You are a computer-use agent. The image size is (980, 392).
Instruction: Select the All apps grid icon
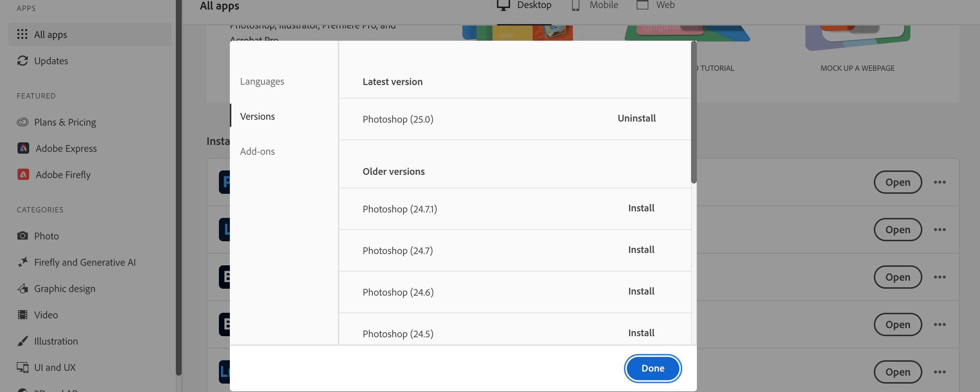(23, 34)
